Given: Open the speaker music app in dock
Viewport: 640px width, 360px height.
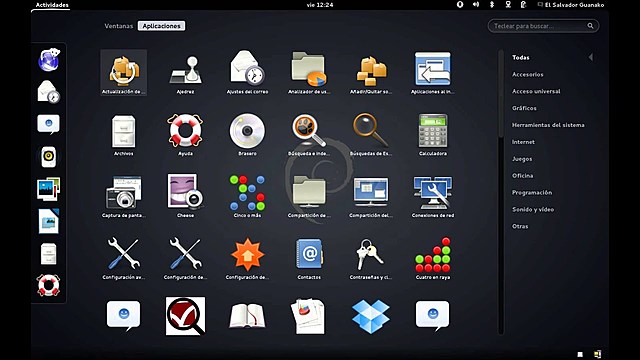Looking at the screenshot, I should pyautogui.click(x=49, y=157).
